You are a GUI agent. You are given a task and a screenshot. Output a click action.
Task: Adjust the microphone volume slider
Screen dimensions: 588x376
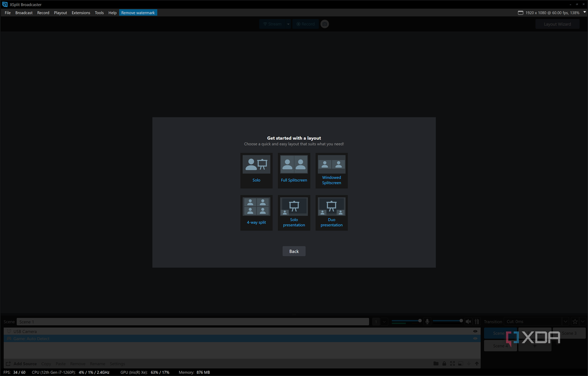[x=406, y=321]
